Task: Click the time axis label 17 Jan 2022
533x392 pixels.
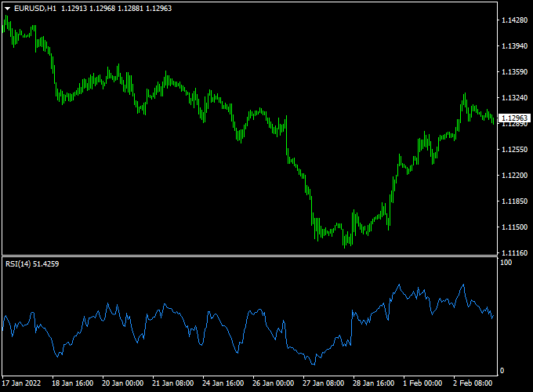Action: [22, 383]
